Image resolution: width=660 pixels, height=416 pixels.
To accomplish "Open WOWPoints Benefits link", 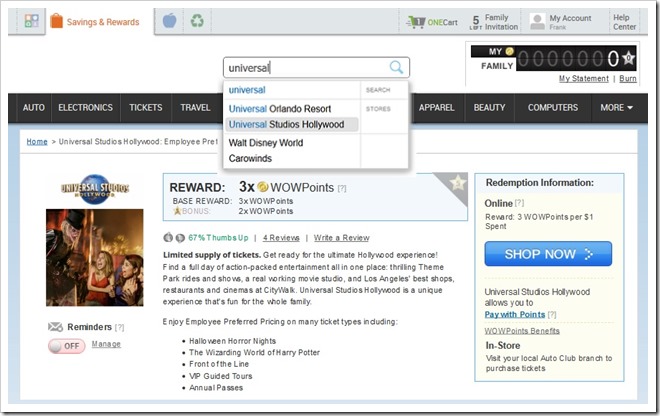I will (x=522, y=331).
